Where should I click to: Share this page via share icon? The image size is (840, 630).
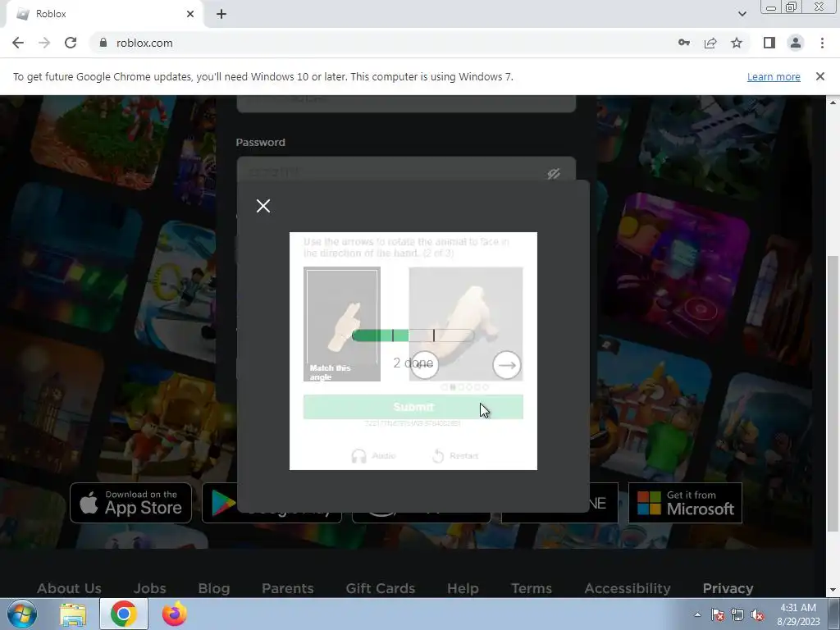710,43
